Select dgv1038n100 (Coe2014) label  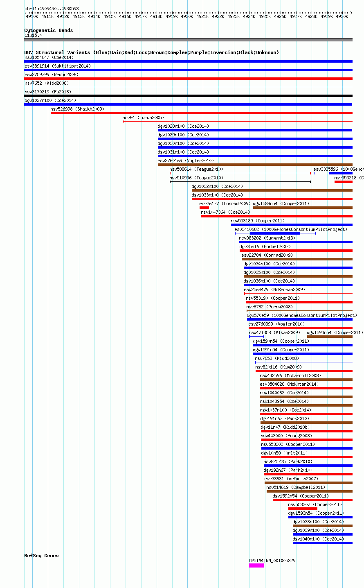click(318, 522)
